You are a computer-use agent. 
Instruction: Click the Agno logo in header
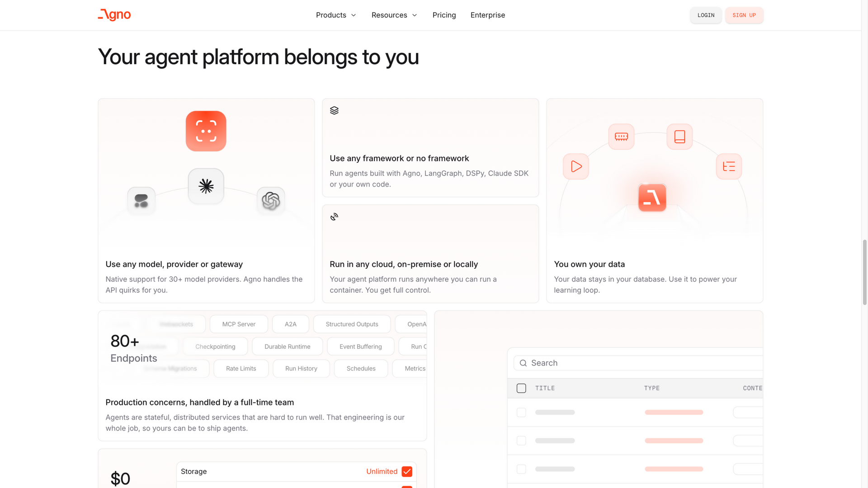coord(114,15)
